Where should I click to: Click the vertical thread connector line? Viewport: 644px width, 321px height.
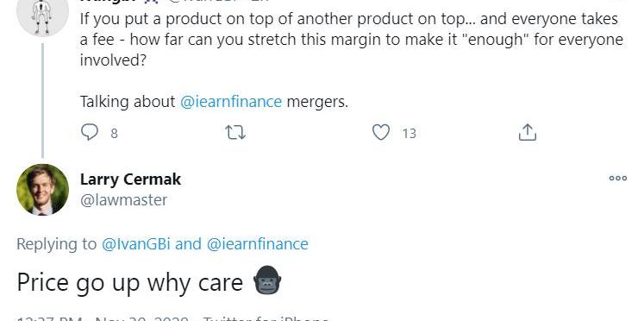[42, 100]
